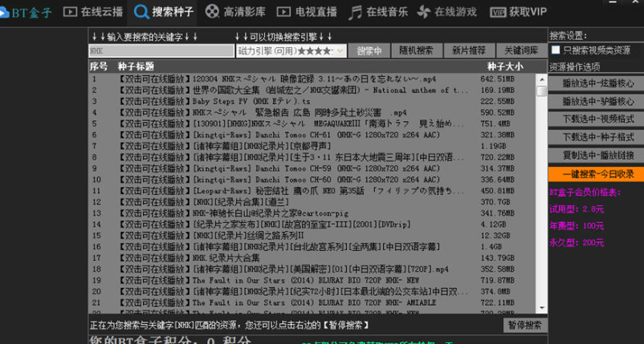644x344 pixels.
Task: Click the 年费型：100元 price text
Action: pos(577,226)
